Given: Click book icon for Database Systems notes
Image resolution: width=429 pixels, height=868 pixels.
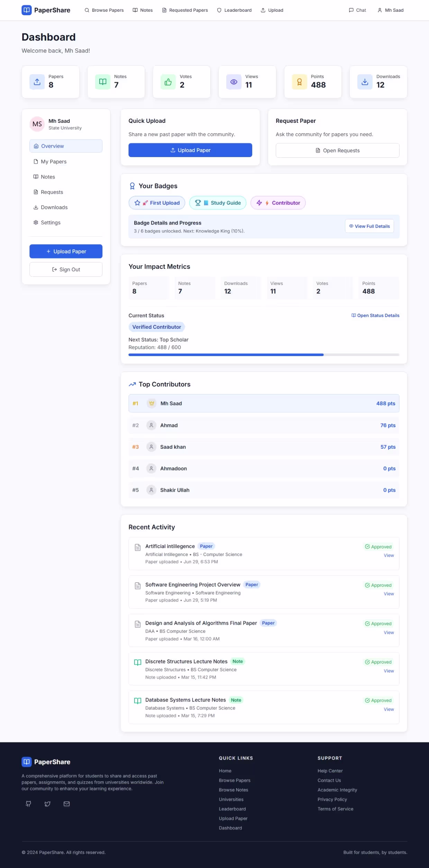Looking at the screenshot, I should point(138,701).
